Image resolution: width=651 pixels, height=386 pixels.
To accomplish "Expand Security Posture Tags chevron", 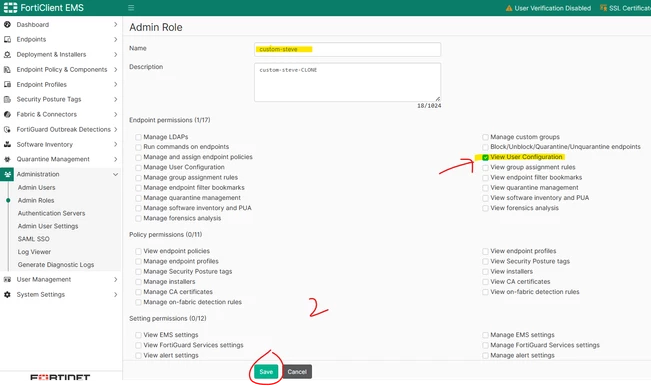I will point(115,99).
